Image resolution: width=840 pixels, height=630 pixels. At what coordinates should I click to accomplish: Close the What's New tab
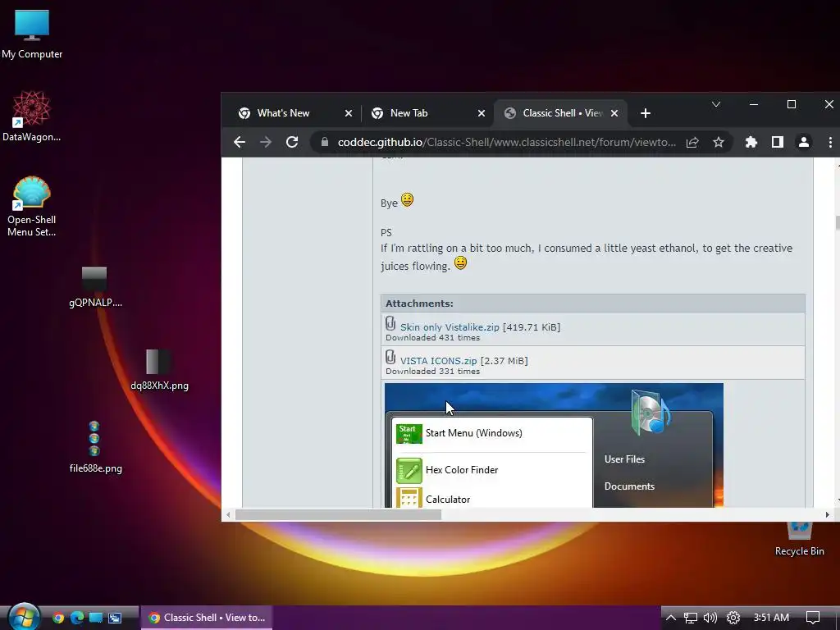pos(348,113)
